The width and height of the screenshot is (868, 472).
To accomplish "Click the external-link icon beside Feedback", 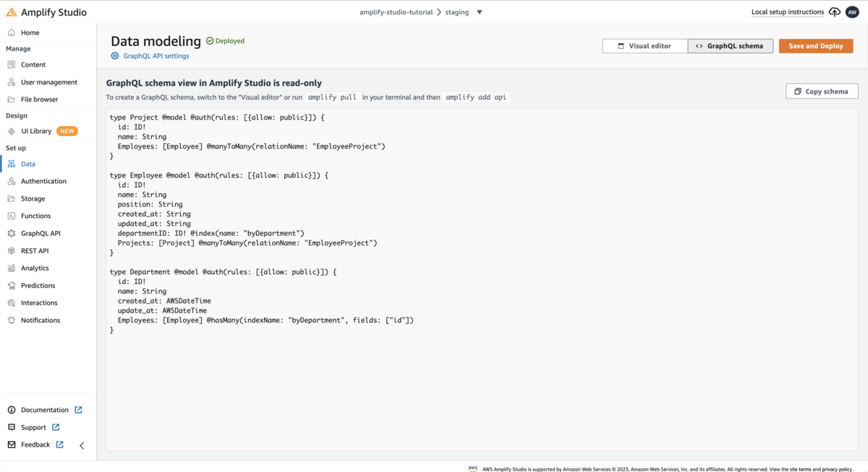I will click(x=60, y=444).
